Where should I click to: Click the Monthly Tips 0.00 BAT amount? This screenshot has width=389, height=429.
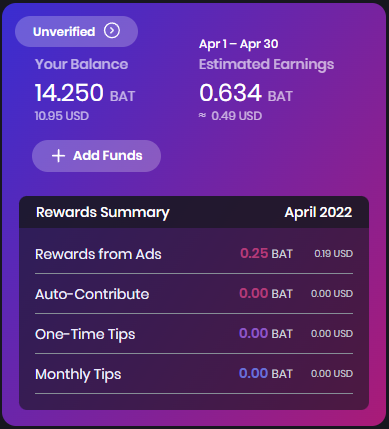[x=266, y=374]
